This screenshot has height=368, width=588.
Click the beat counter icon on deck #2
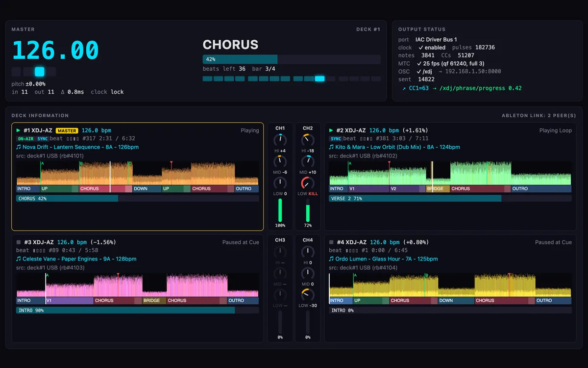(366, 139)
